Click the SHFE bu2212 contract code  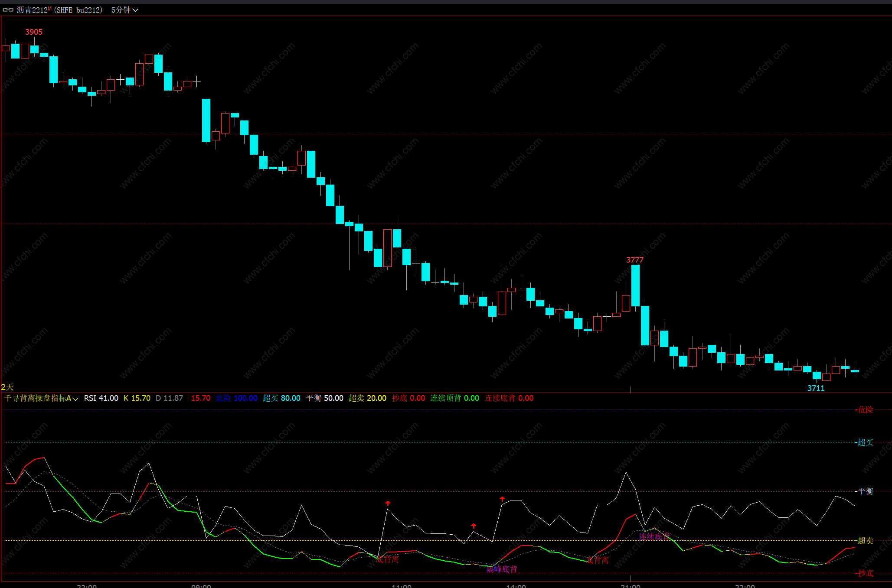[x=78, y=10]
